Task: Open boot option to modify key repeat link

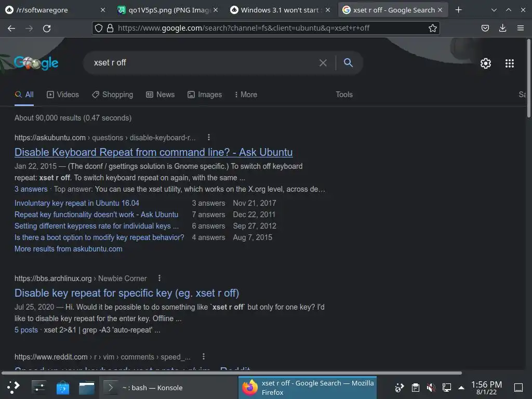Action: click(99, 237)
